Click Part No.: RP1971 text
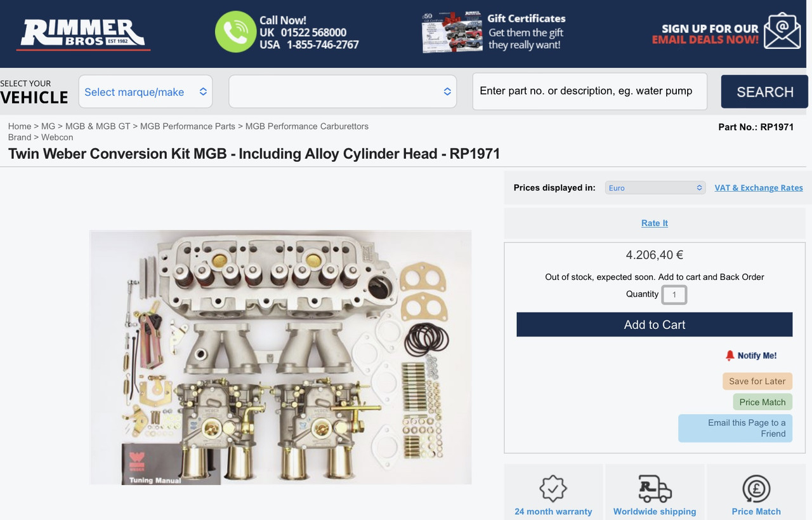Screen dimensions: 812x520 click(x=756, y=127)
